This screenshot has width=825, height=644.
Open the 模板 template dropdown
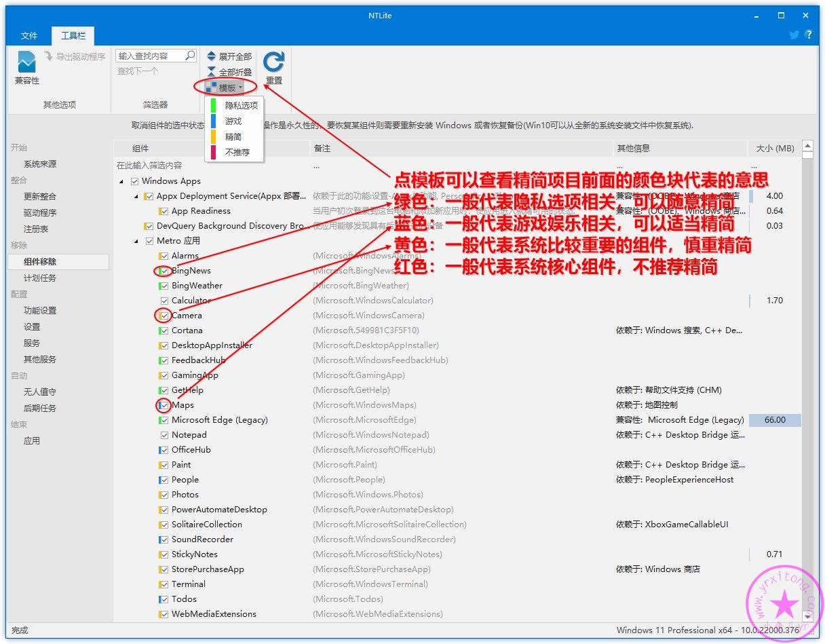(225, 88)
